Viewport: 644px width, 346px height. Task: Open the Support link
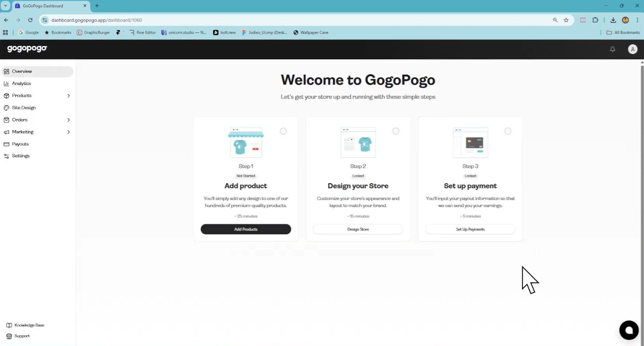tap(18, 336)
